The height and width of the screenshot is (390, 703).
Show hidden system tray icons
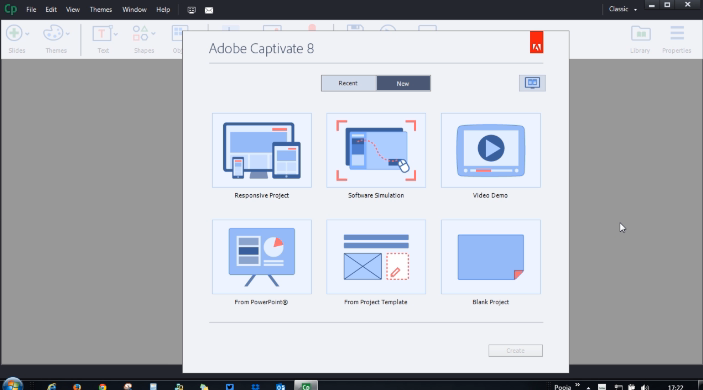(588, 387)
